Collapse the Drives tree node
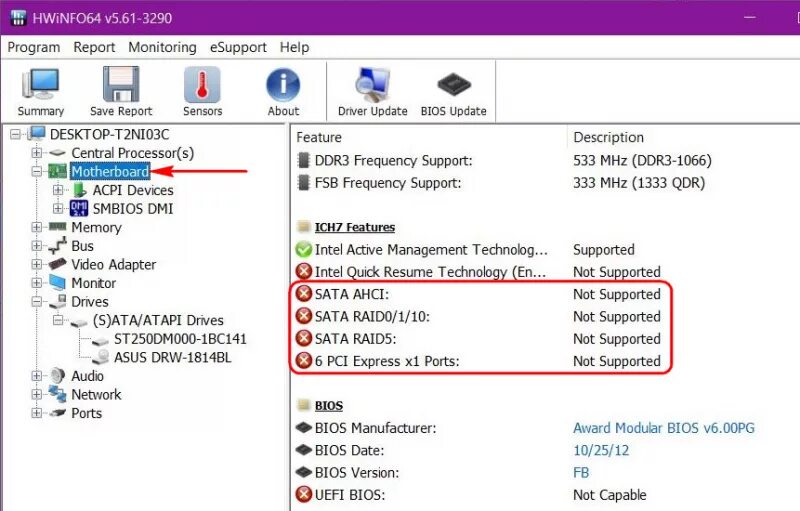This screenshot has width=800, height=511. point(37,302)
